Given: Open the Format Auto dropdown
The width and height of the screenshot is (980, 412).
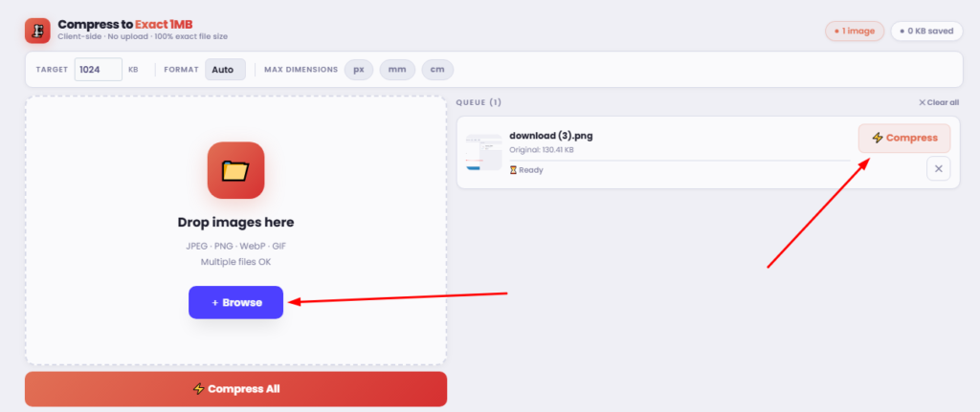Looking at the screenshot, I should [x=225, y=69].
